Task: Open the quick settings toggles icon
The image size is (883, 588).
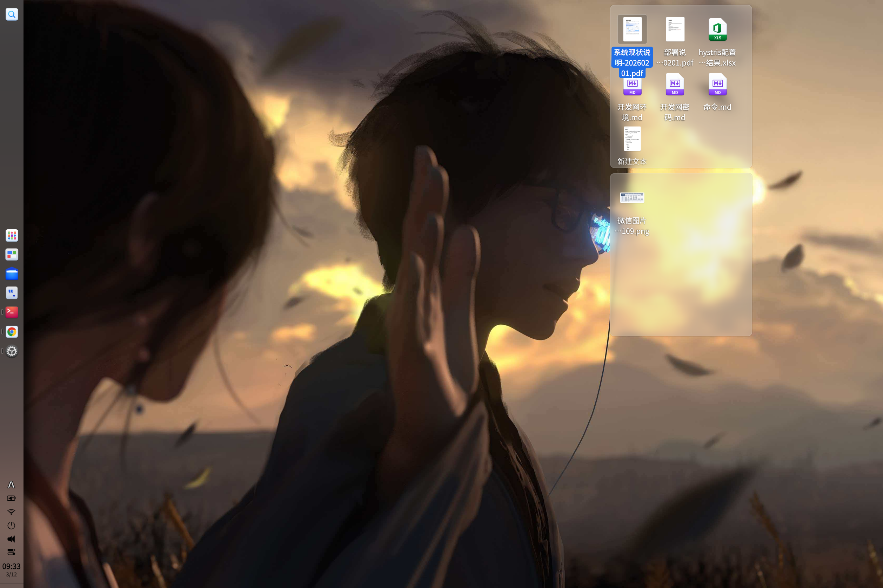Action: pyautogui.click(x=11, y=552)
